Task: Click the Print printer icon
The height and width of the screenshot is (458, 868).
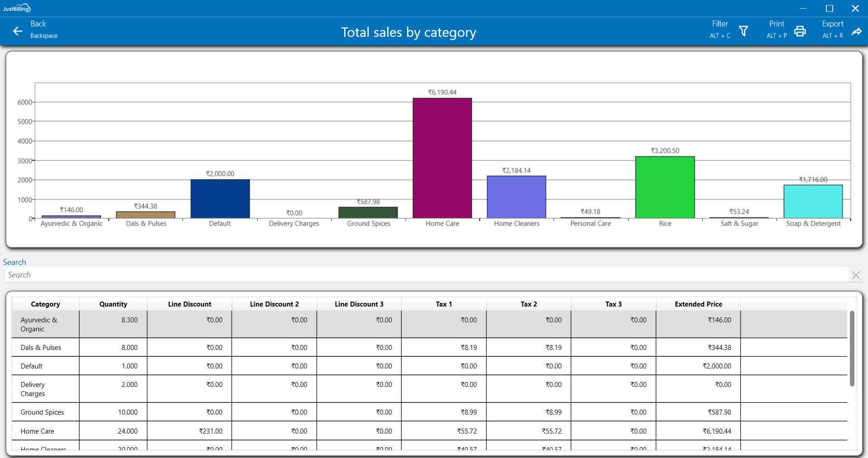Action: tap(800, 31)
